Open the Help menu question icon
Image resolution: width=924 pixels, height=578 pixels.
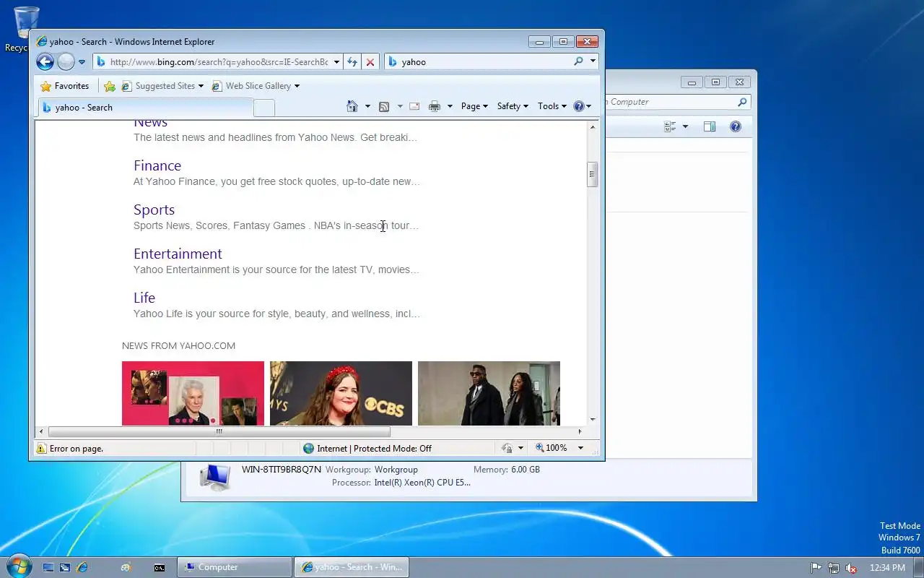(582, 106)
